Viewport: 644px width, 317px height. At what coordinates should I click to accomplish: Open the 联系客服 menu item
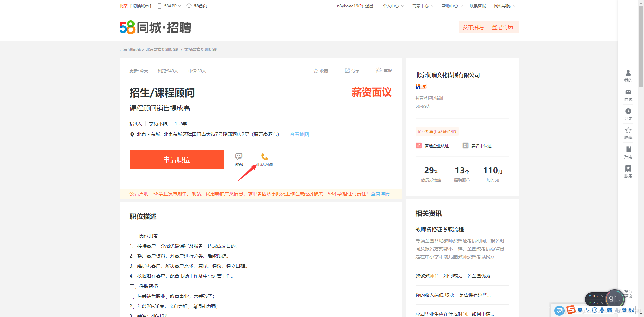(x=478, y=6)
